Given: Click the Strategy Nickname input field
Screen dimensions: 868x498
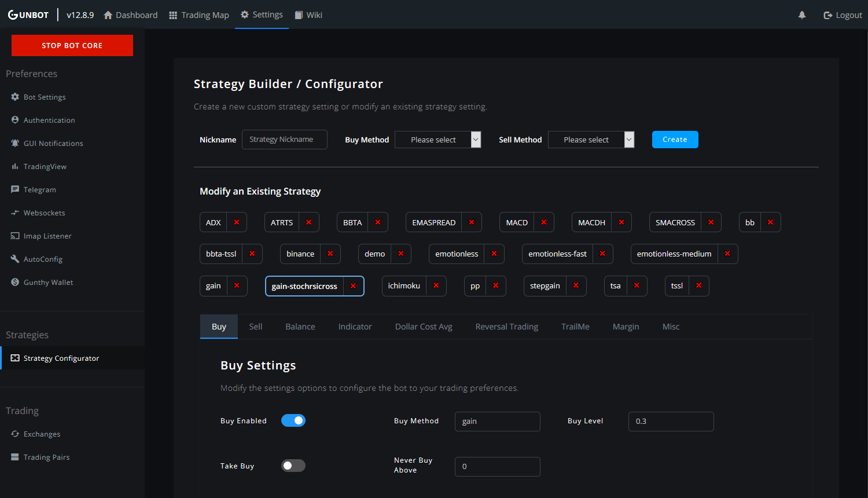Looking at the screenshot, I should click(284, 140).
